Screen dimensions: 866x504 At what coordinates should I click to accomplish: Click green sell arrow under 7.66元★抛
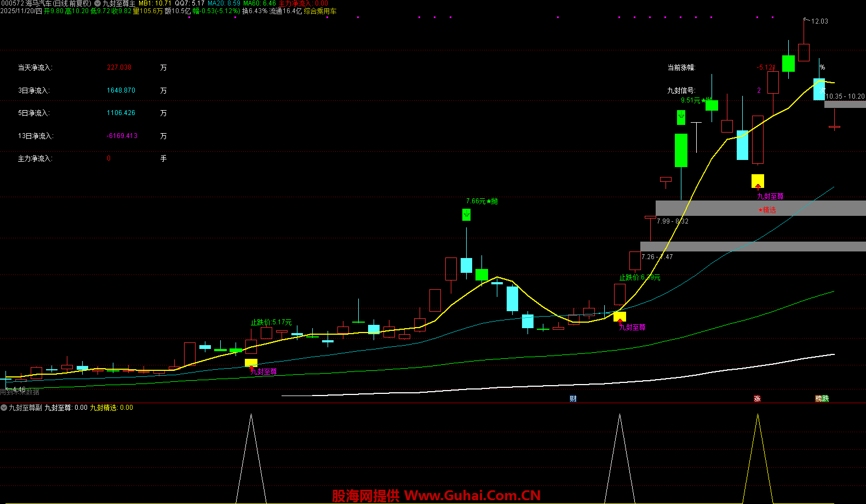coord(466,214)
